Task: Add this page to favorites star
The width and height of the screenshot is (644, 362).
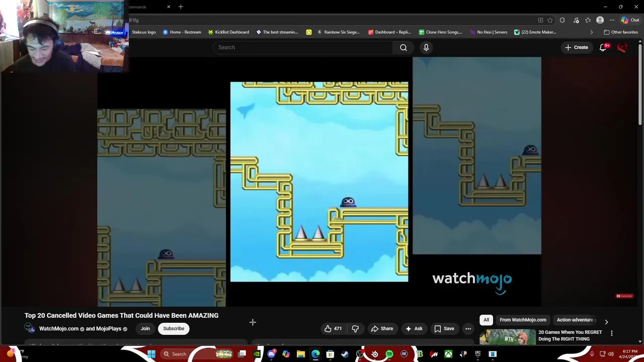Action: click(x=550, y=20)
